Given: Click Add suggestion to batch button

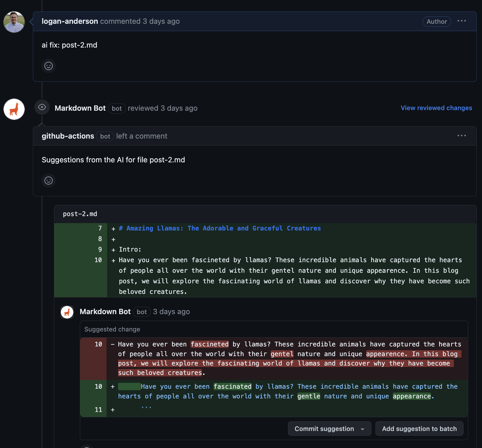Looking at the screenshot, I should (419, 429).
